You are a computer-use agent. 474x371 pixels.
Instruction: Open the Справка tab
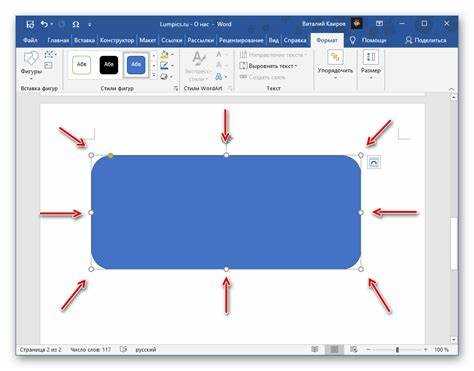(x=295, y=40)
